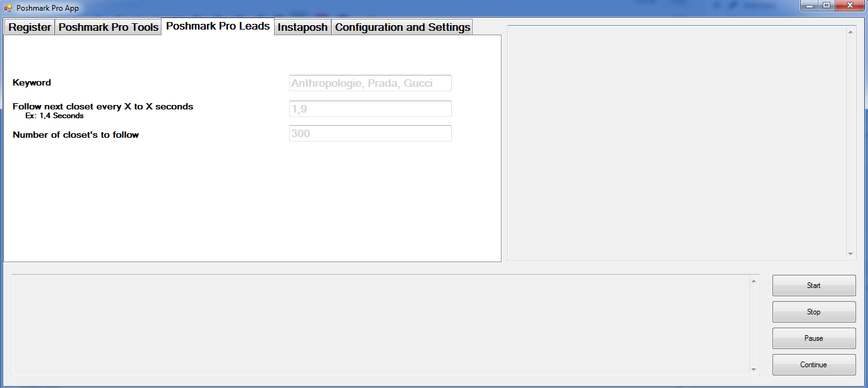Click the Stop button
868x388 pixels.
click(814, 312)
